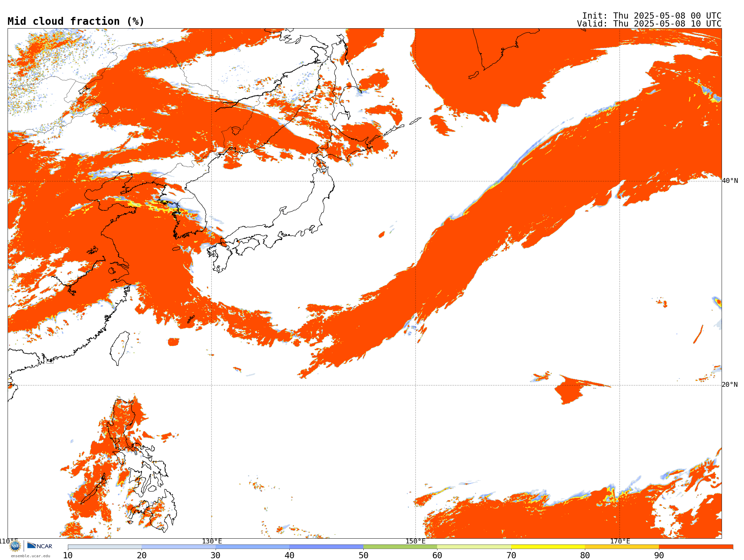Click the colorbar tick label 70
The image size is (744, 560).
click(x=511, y=556)
